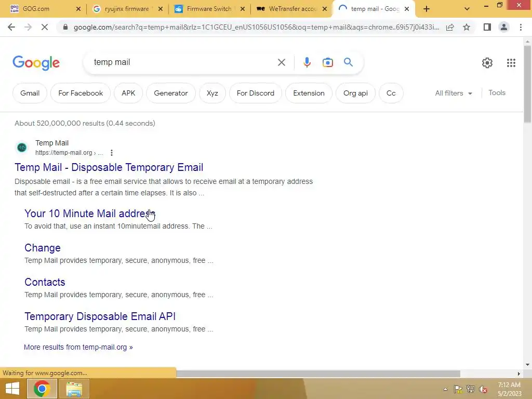532x399 pixels.
Task: Click the vertical scrollbar thumb
Action: (x=527, y=84)
